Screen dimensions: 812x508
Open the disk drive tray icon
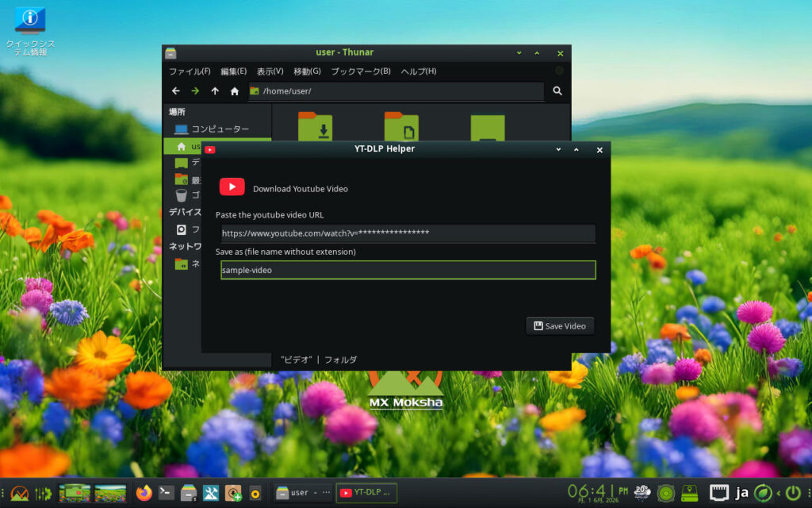coord(689,493)
